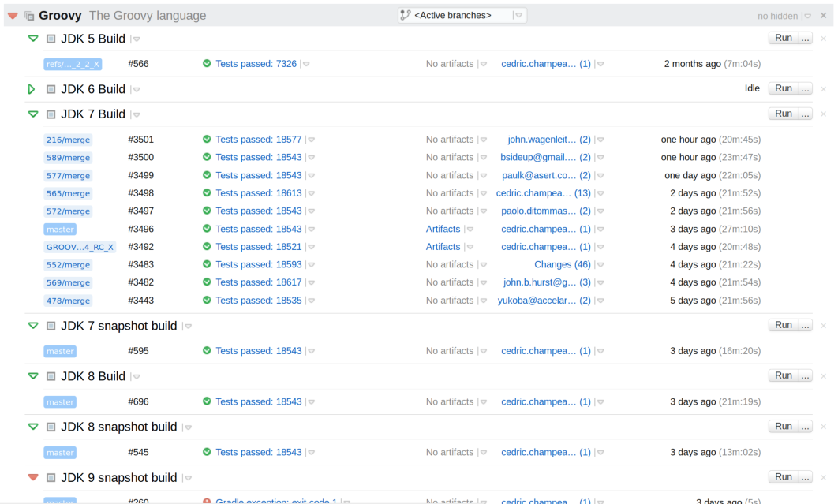Image resolution: width=838 pixels, height=504 pixels.
Task: Run the JDK 9 snapshot build
Action: click(784, 476)
